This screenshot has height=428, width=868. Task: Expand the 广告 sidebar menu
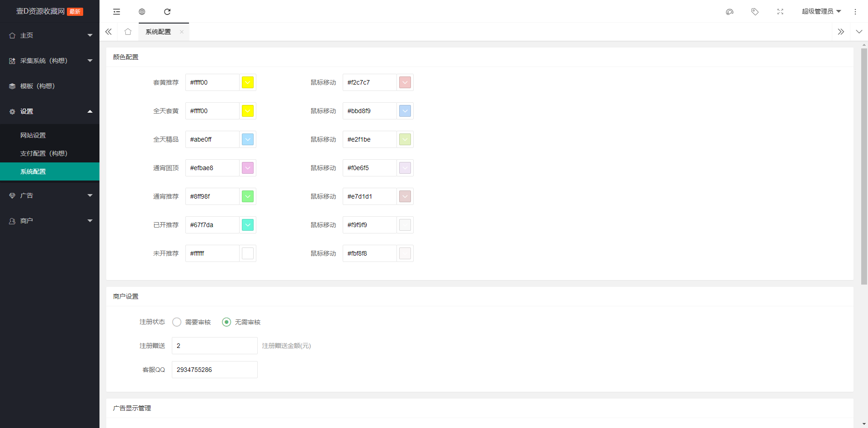[x=50, y=195]
